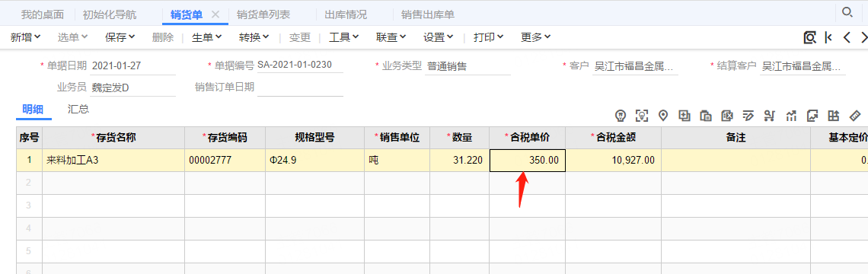Click the cart trolley icon
868x274 pixels.
[x=769, y=116]
